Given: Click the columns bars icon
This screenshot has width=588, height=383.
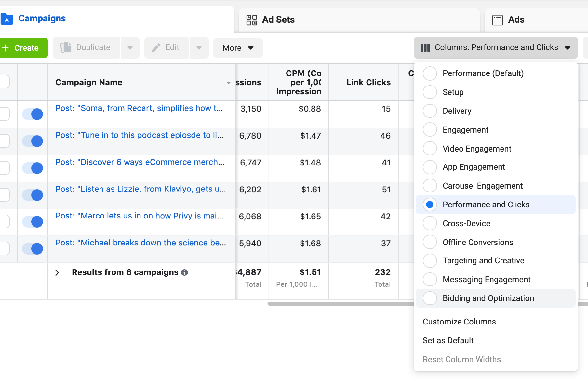Looking at the screenshot, I should coord(425,48).
